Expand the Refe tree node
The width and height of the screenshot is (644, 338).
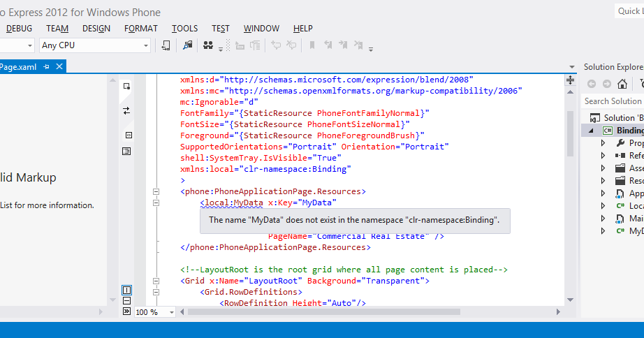coord(603,156)
